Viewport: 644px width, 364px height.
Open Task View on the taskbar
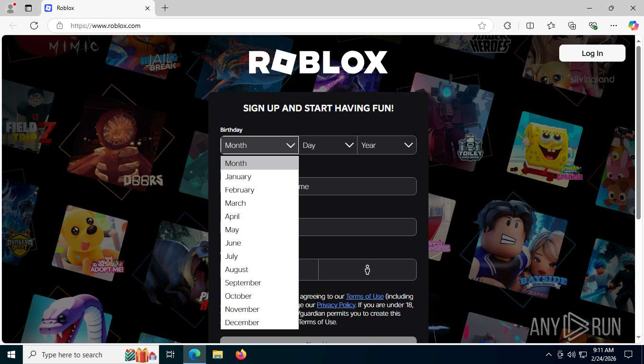[x=170, y=355]
